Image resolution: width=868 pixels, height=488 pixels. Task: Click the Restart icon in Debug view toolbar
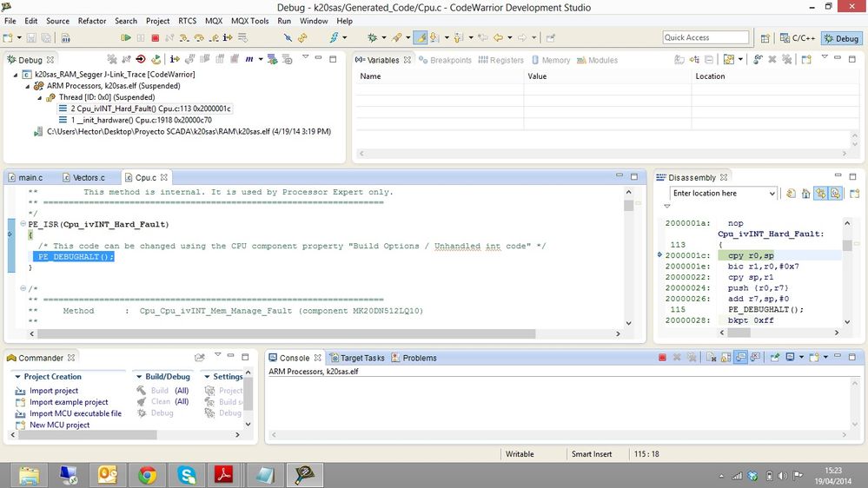(x=156, y=59)
